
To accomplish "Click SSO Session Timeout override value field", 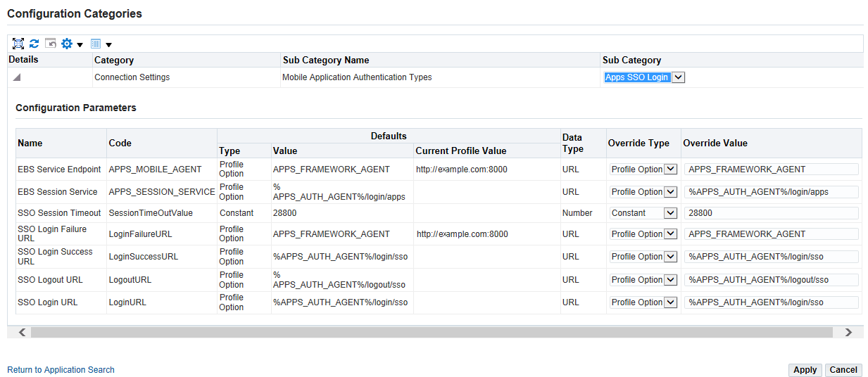I will (772, 213).
